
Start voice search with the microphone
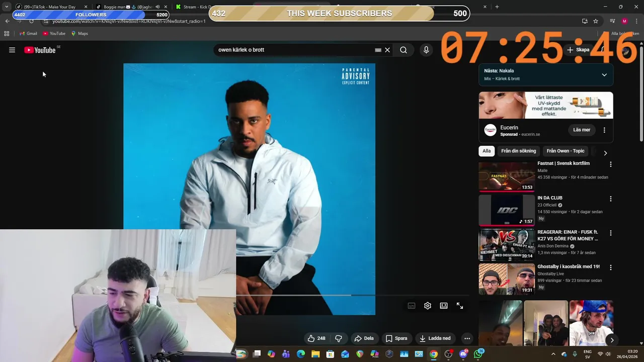[x=426, y=50]
